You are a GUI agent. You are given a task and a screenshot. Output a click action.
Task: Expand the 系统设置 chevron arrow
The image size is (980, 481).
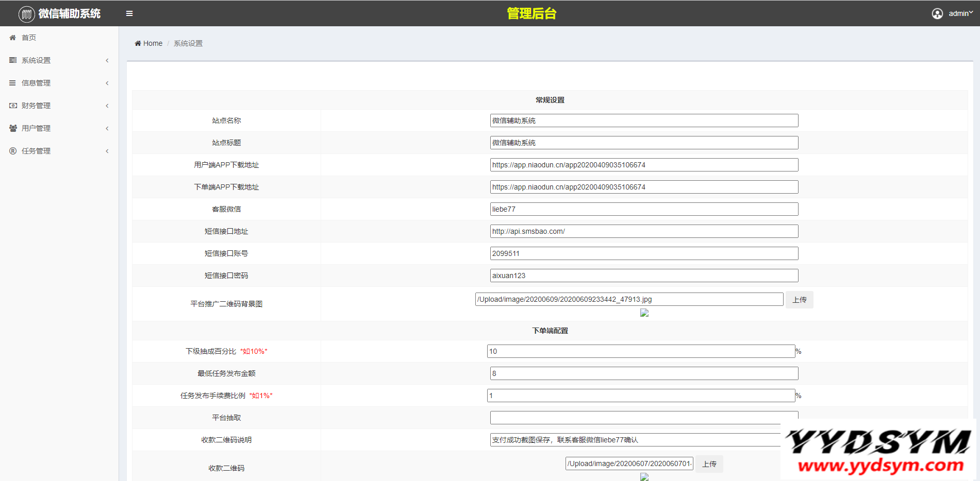coord(107,61)
